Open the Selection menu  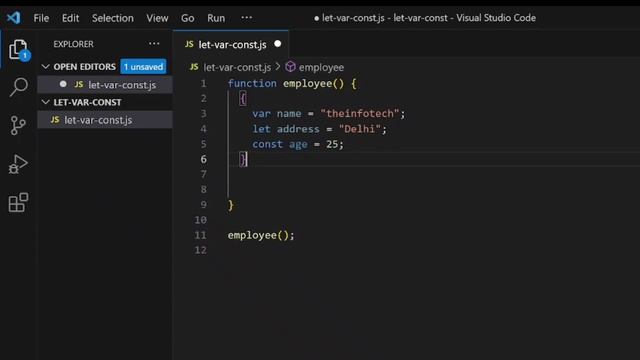(x=113, y=18)
